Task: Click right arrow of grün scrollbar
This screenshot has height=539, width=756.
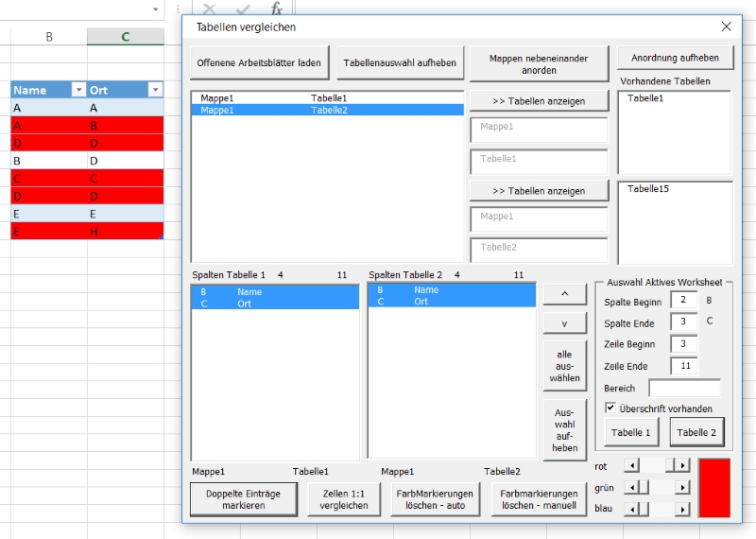Action: click(683, 487)
